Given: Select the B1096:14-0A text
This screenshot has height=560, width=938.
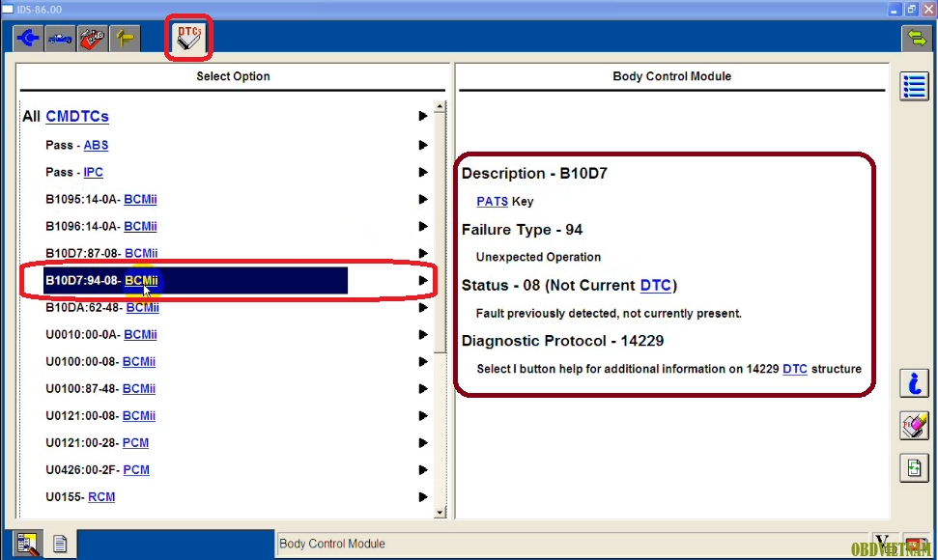Looking at the screenshot, I should pos(81,227).
